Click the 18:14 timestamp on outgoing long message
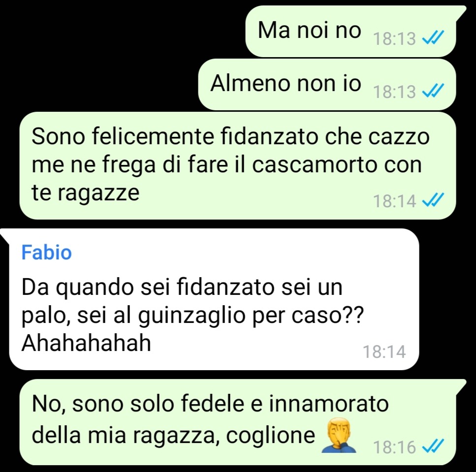Image resolution: width=476 pixels, height=472 pixels. click(394, 201)
